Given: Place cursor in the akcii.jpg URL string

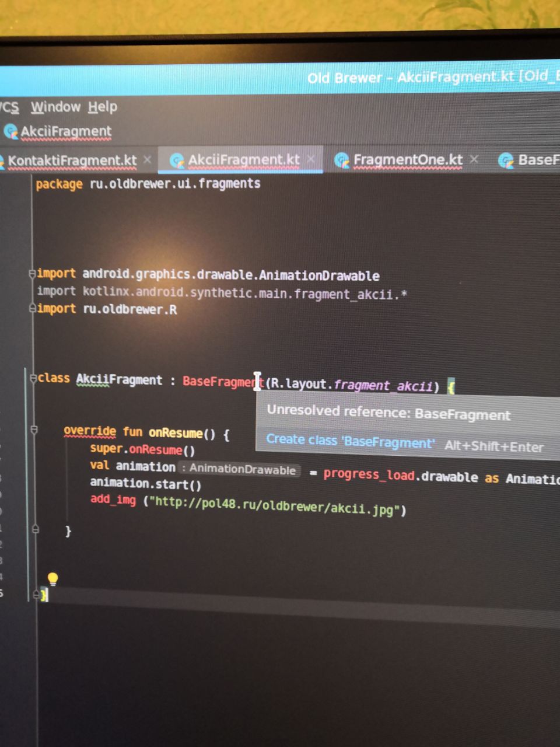Looking at the screenshot, I should click(x=274, y=505).
